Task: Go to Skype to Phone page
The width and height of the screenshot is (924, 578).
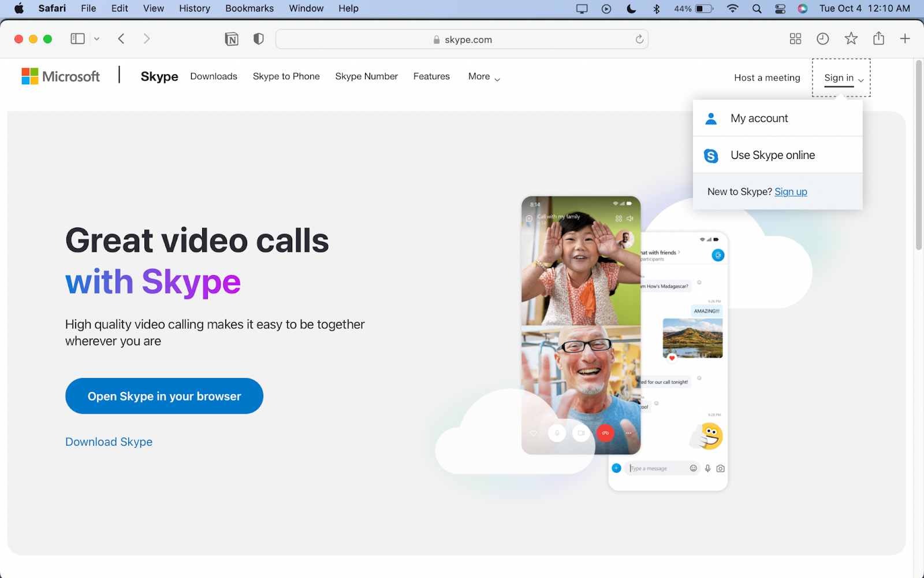Action: click(x=286, y=76)
